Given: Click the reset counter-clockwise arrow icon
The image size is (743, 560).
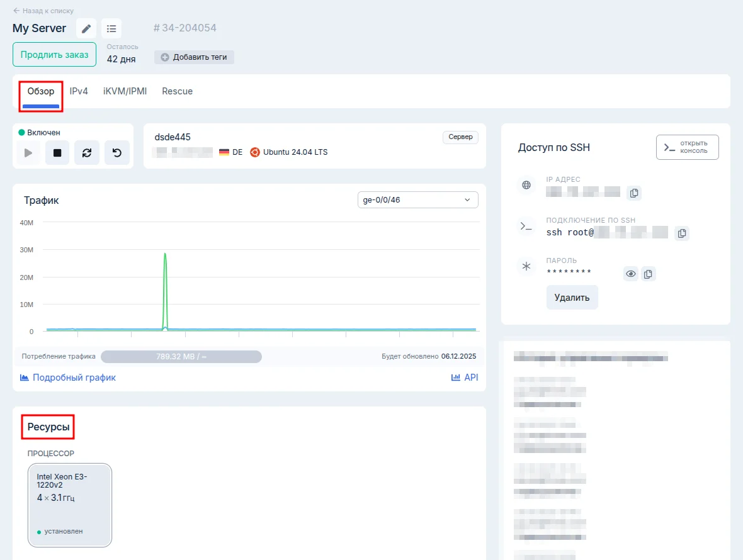Looking at the screenshot, I should [x=117, y=153].
